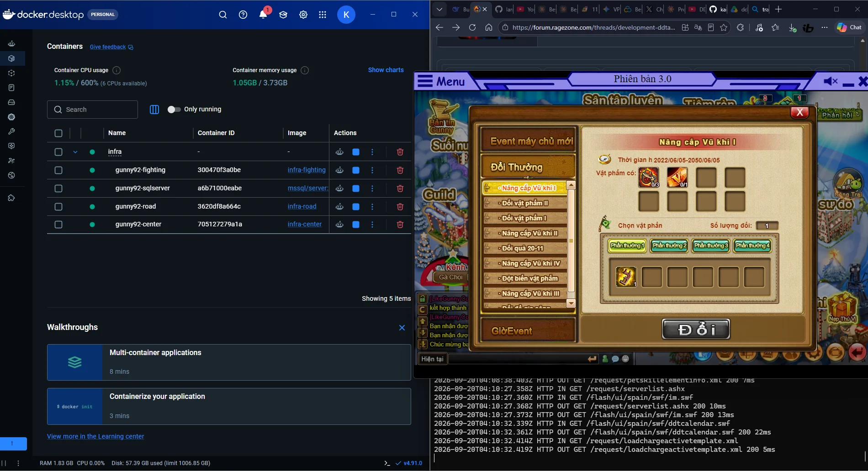Check the infra row checkbox

58,152
